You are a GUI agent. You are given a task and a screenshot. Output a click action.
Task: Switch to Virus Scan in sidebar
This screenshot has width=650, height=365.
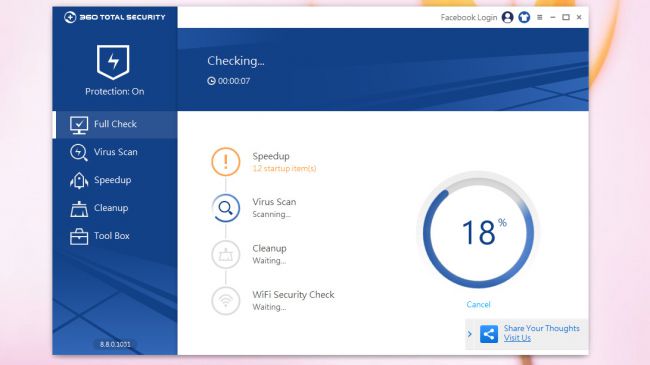click(x=115, y=152)
